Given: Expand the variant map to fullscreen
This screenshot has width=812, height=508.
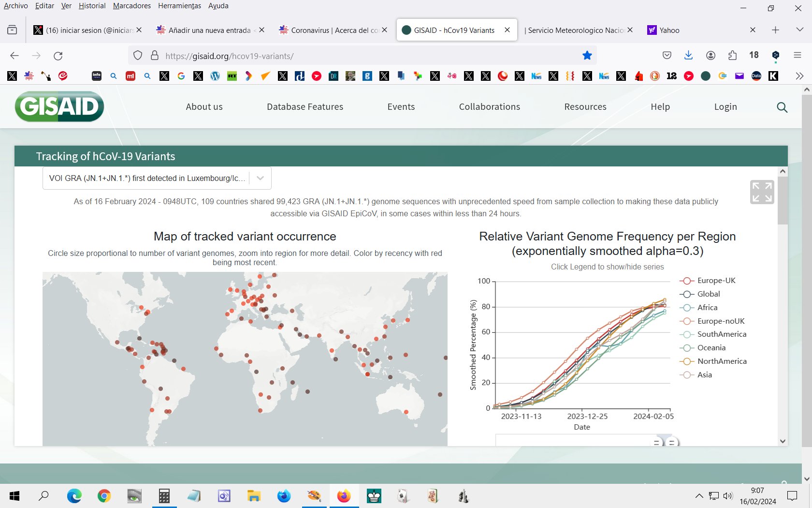Looking at the screenshot, I should coord(762,192).
